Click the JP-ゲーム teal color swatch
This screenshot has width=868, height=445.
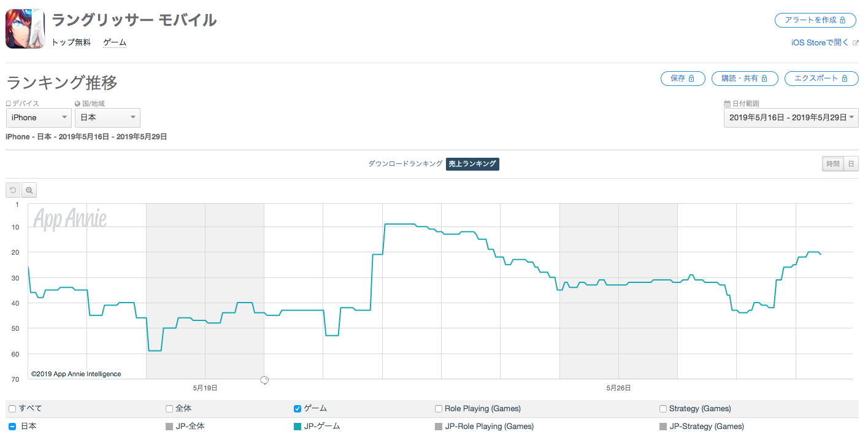tap(298, 426)
